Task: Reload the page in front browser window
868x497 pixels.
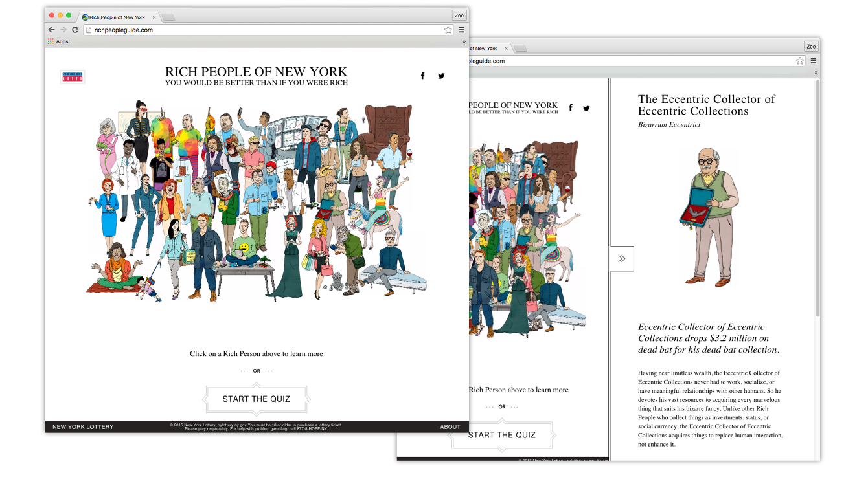Action: (x=75, y=30)
